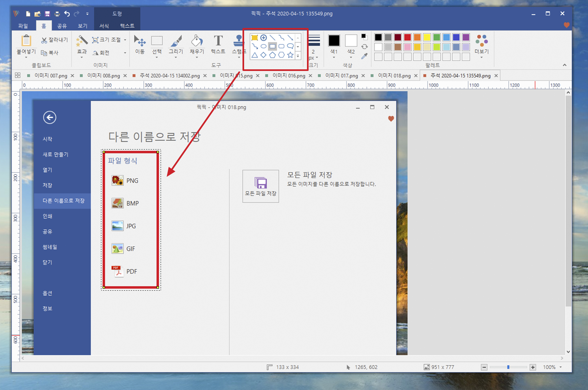The height and width of the screenshot is (390, 588).
Task: Open the 파일 menu tab
Action: click(23, 26)
